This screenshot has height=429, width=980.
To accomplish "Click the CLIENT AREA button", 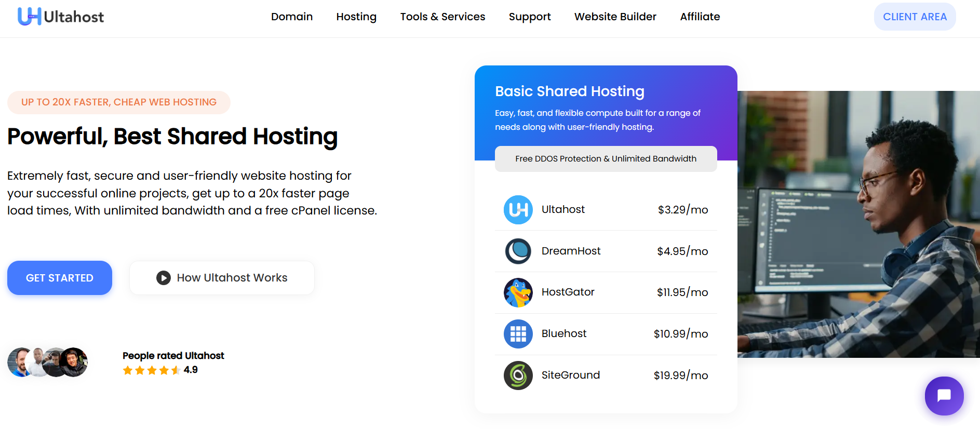I will coord(915,17).
